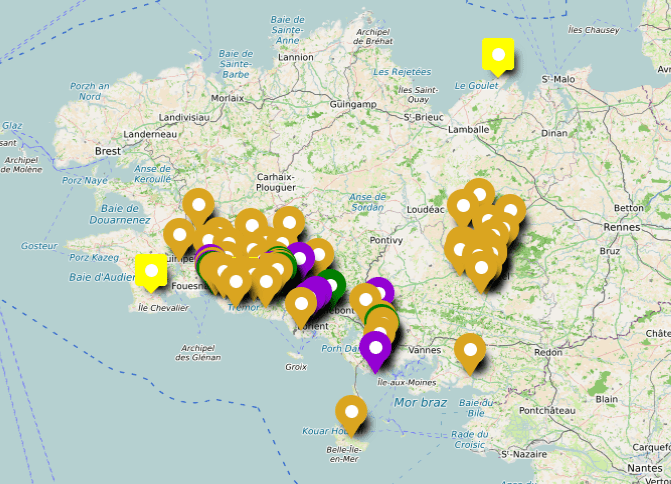Select the bottom gold marker in Loudéac cluster
The width and height of the screenshot is (671, 484).
[482, 268]
